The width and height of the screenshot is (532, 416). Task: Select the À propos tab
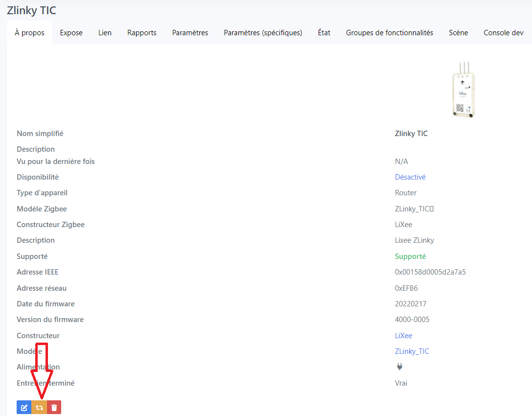point(29,33)
